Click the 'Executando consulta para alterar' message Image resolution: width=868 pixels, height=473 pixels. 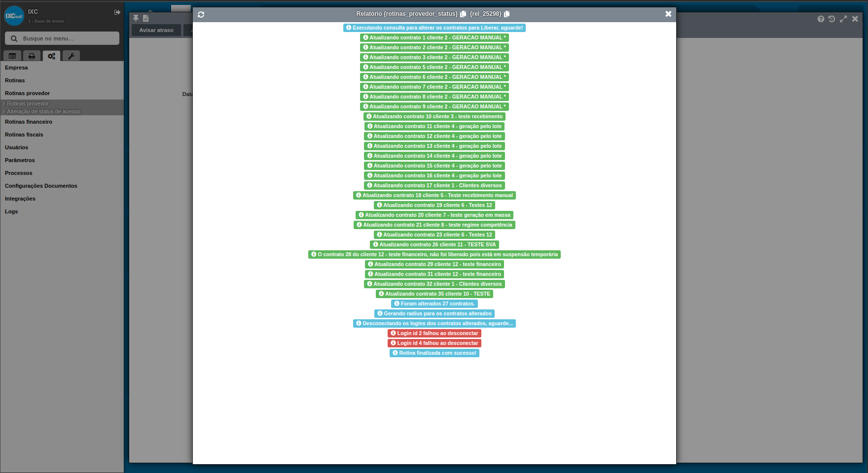434,28
